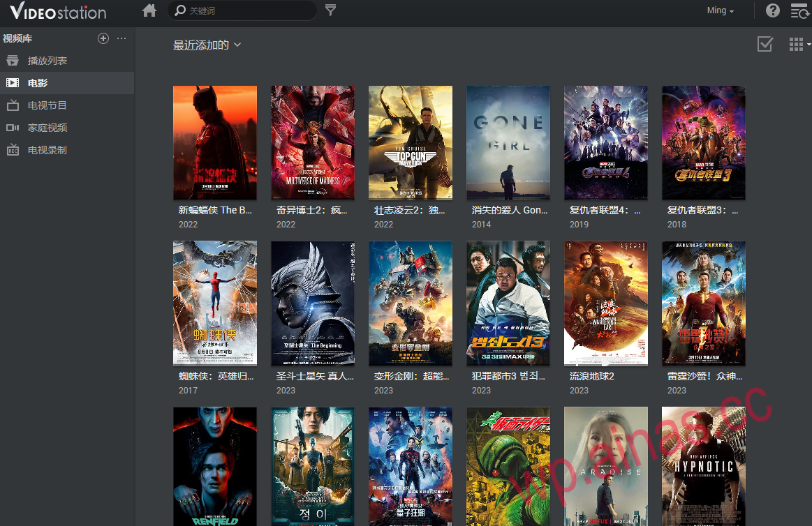This screenshot has width=812, height=526.
Task: Open the 真·假面骑士 green poster
Action: (508, 467)
